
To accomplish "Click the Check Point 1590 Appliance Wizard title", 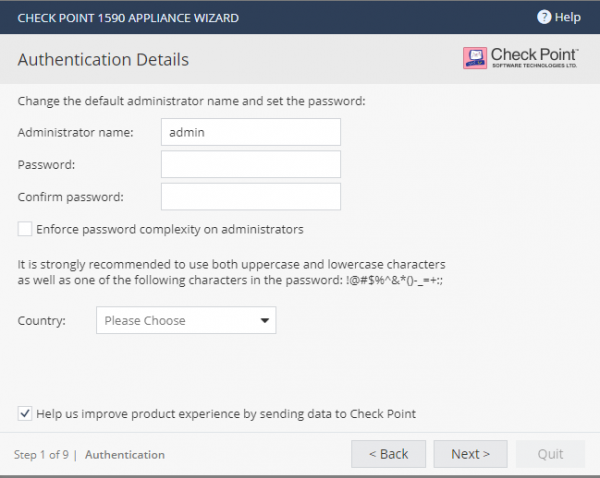I will point(128,17).
